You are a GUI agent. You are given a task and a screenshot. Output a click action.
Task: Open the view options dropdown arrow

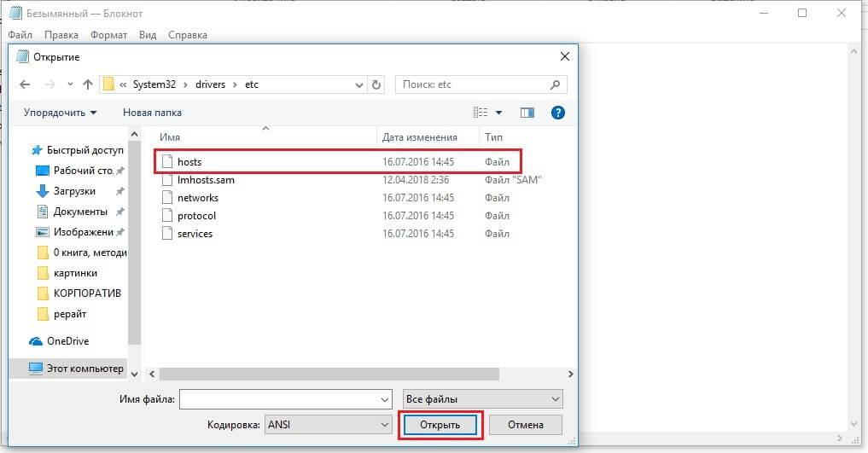[x=498, y=113]
